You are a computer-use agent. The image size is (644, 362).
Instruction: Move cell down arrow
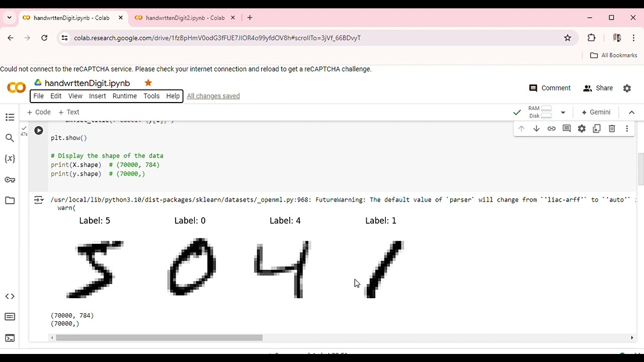(536, 129)
